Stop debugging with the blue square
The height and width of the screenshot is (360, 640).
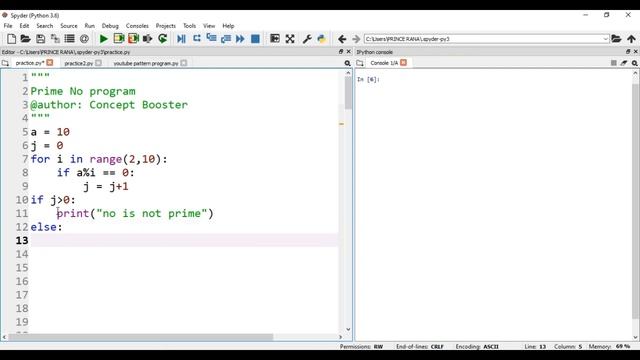255,39
